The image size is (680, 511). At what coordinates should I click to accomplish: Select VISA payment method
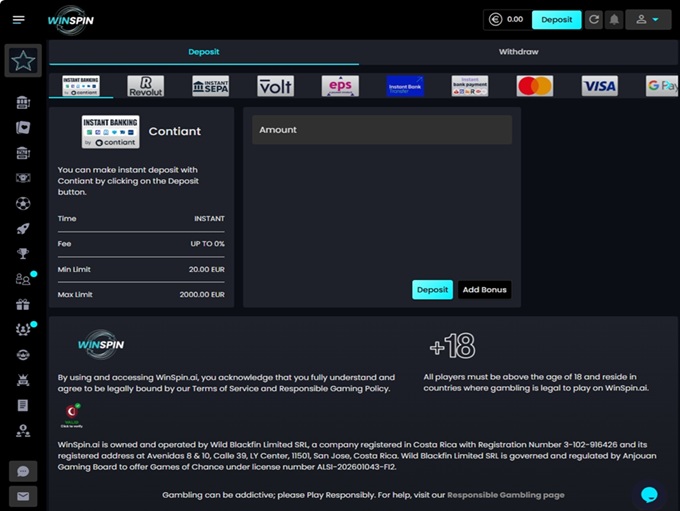(x=600, y=86)
